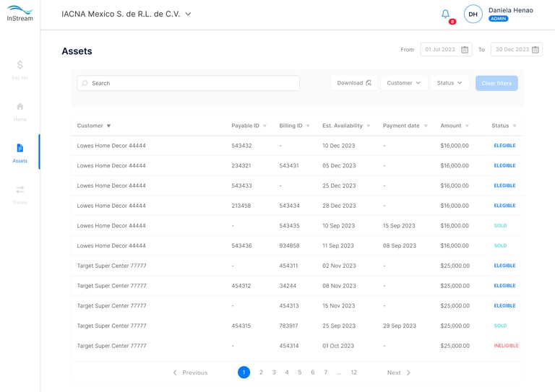
Task: Jump to page 12
Action: (x=353, y=373)
